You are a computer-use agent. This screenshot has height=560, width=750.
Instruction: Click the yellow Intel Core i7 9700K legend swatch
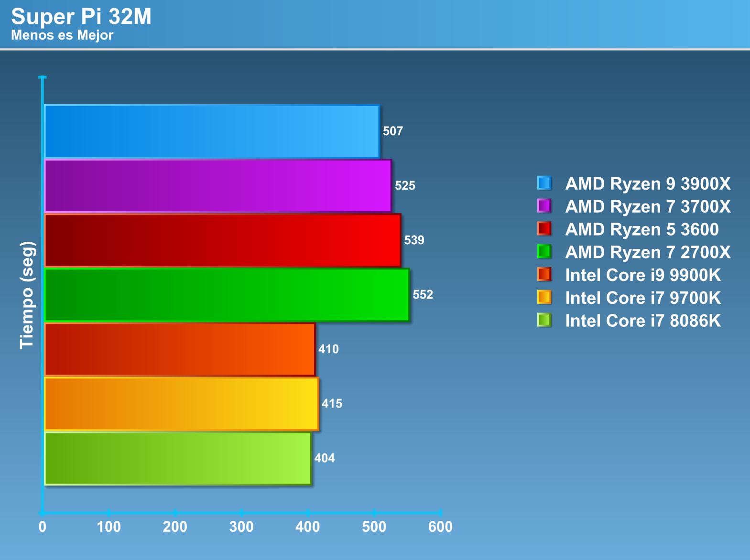click(544, 297)
